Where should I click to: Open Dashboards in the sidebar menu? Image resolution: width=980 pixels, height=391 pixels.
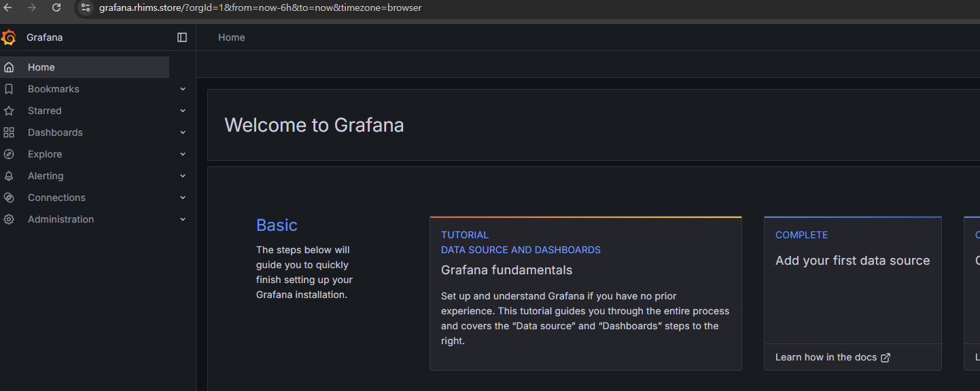55,132
